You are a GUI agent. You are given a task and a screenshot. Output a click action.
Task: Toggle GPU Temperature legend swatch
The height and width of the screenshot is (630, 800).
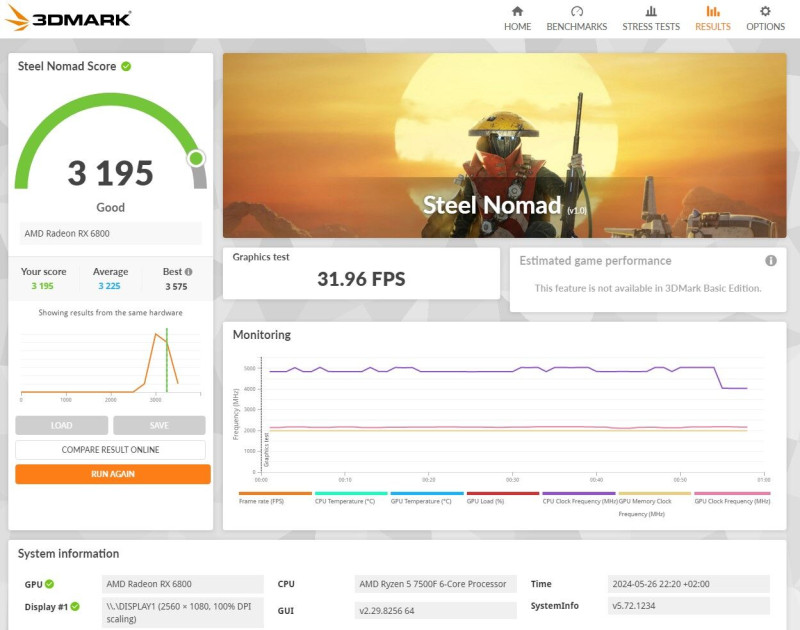pos(427,493)
